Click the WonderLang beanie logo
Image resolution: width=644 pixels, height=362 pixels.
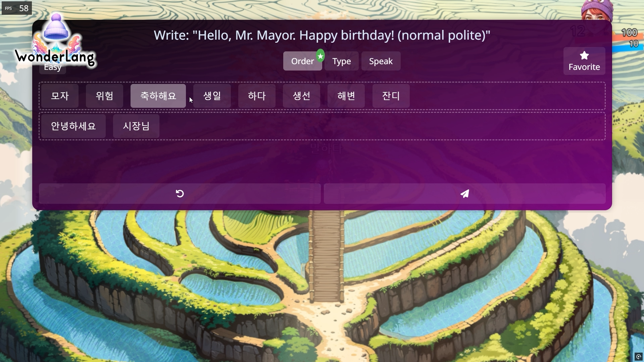coord(56,42)
